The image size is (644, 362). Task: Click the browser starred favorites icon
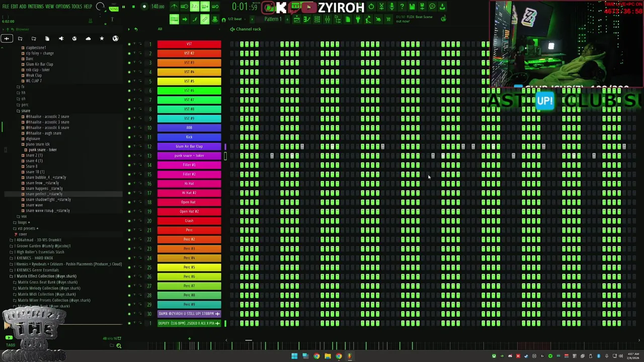pos(102,38)
